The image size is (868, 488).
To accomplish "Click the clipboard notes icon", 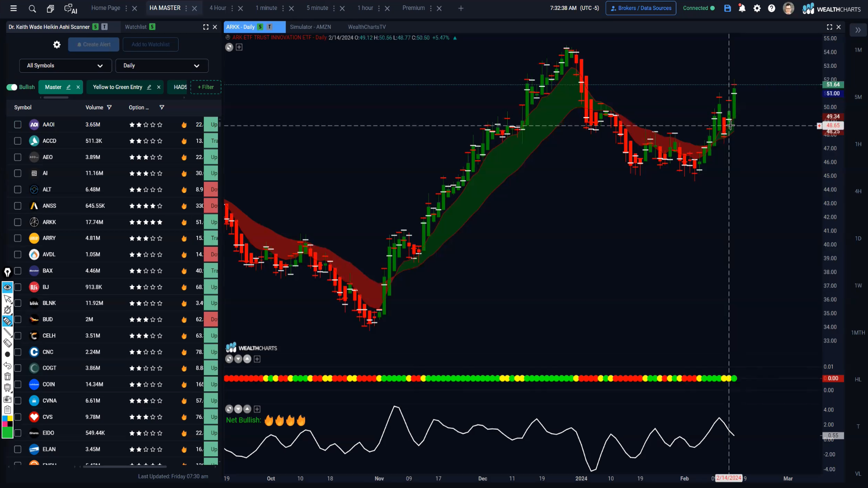I will point(7,410).
